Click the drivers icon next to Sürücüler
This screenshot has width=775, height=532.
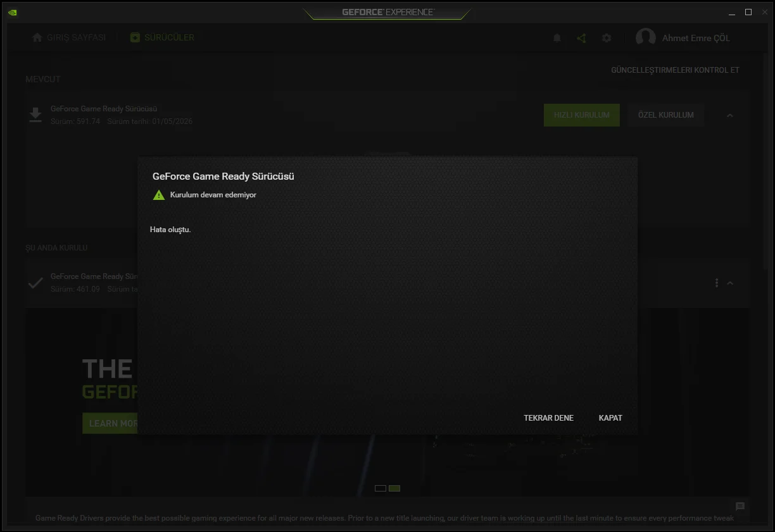[x=135, y=37]
